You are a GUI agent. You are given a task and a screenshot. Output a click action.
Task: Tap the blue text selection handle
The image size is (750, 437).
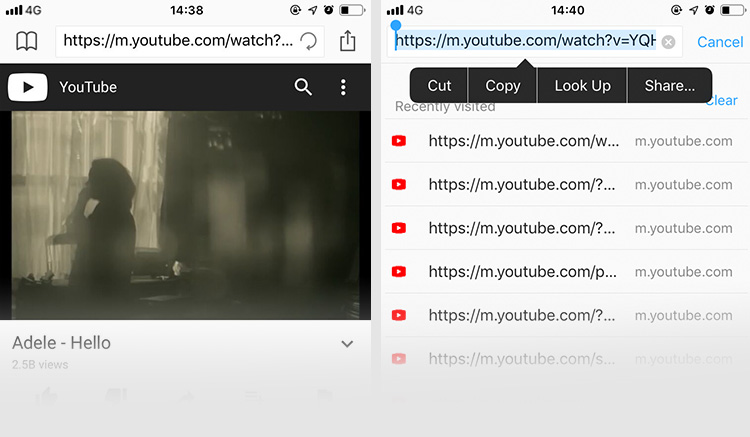pyautogui.click(x=396, y=26)
